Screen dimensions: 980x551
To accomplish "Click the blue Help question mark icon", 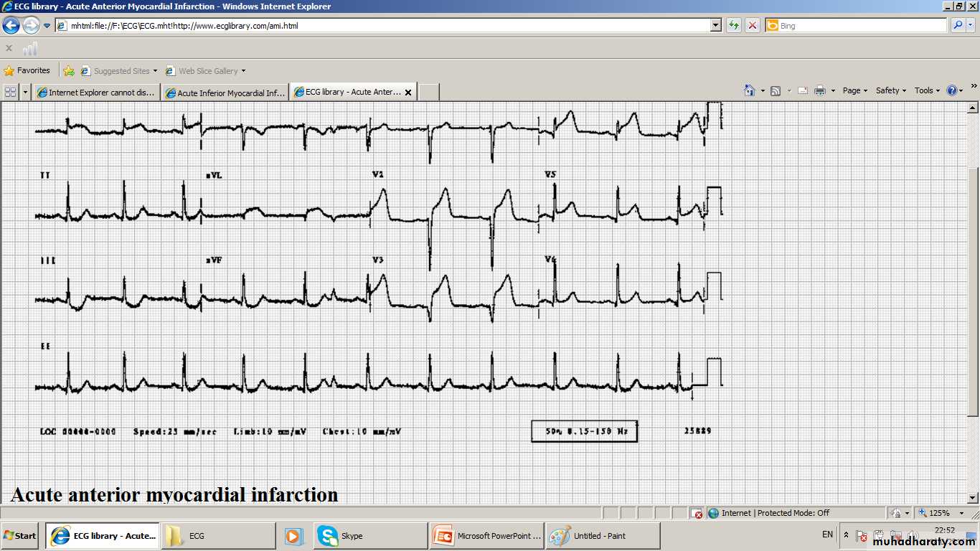I will coord(952,90).
